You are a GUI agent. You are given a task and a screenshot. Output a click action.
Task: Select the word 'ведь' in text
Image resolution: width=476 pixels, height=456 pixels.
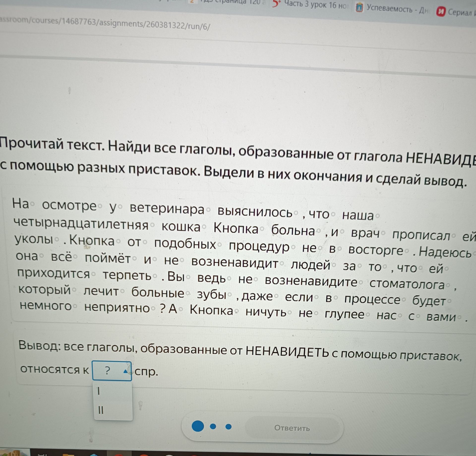coord(211,278)
